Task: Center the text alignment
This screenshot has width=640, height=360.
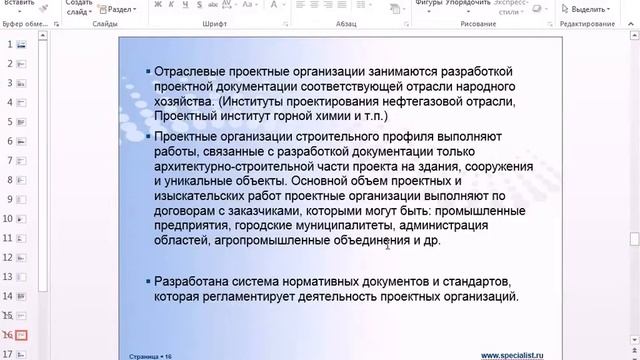Action: click(314, 5)
